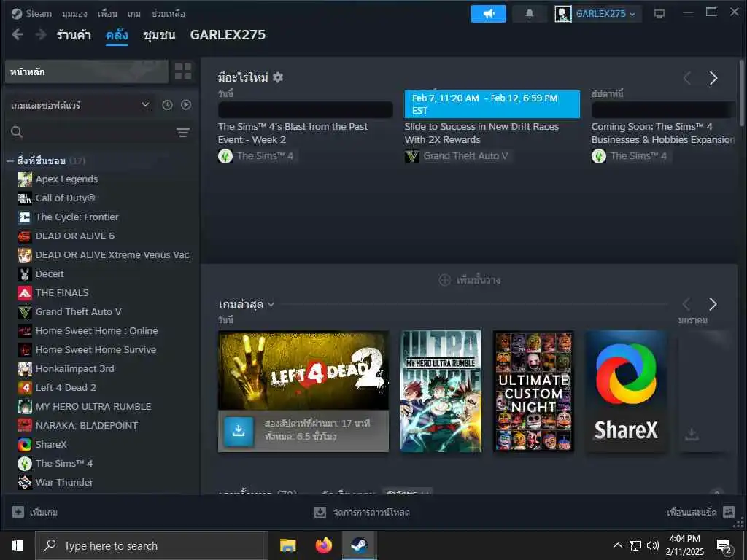Click Apex Legends game icon in list
This screenshot has height=560, width=747.
point(25,179)
